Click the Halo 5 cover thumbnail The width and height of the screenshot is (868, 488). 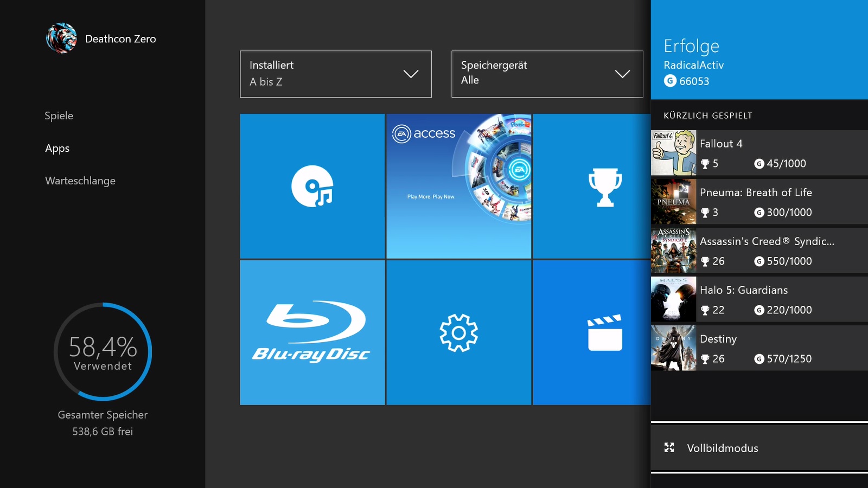(674, 299)
